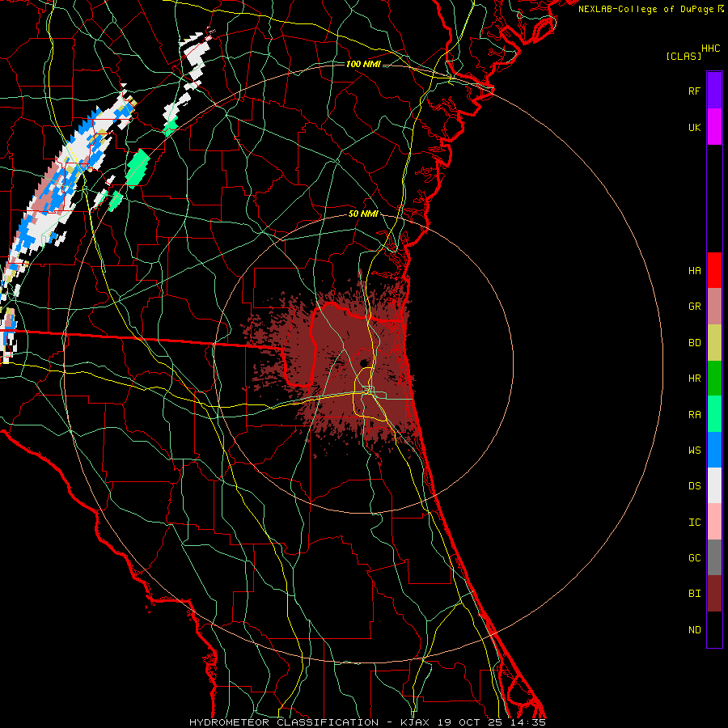728x728 pixels.
Task: Click the "HHC" product code text
Action: point(711,49)
